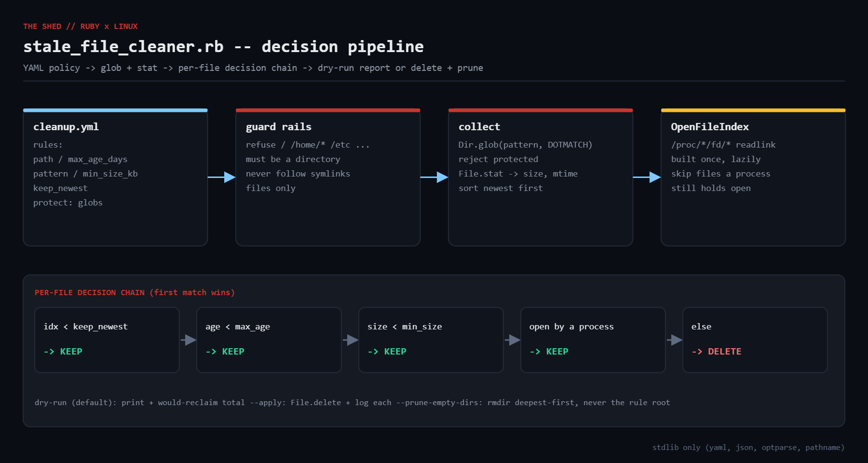Click 'built once, lazily' text
Viewport: 868px width, 463px height.
coord(716,159)
